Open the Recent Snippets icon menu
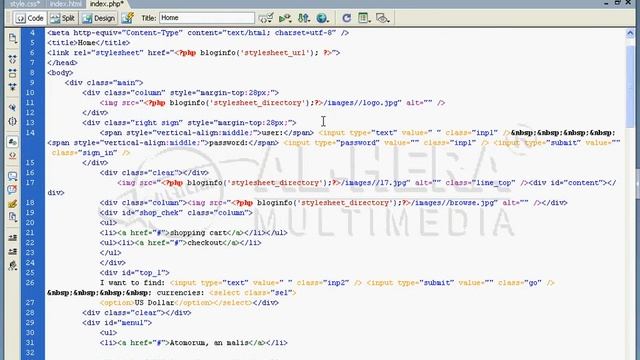Image resolution: width=640 pixels, height=360 pixels. point(13,217)
